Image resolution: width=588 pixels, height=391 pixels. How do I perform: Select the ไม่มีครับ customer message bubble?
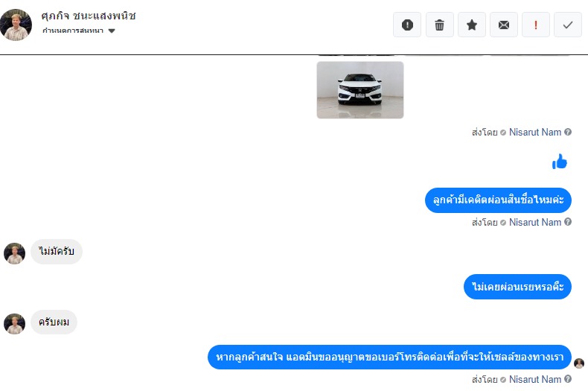[57, 252]
